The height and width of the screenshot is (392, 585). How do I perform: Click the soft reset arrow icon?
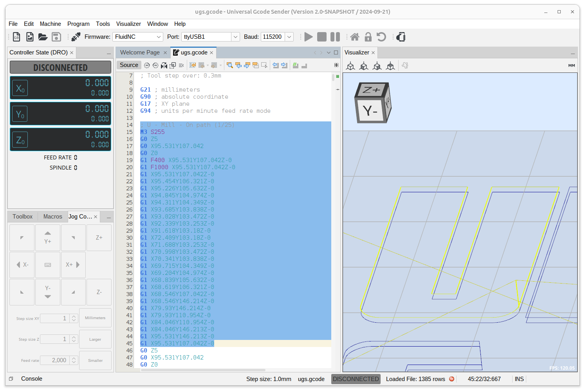click(381, 36)
